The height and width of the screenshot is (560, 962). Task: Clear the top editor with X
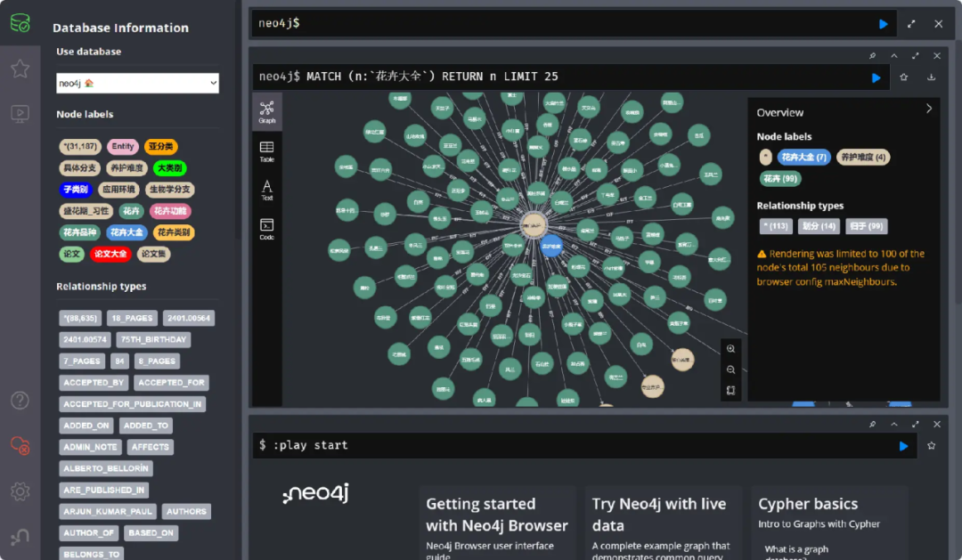pos(938,24)
